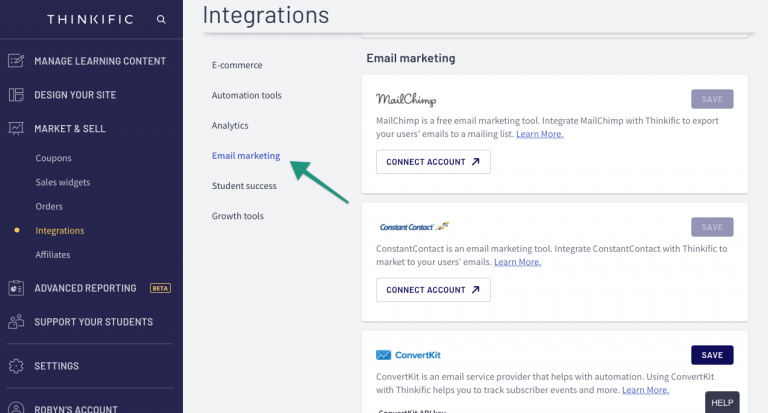Open MailChimp Learn More link

(x=539, y=134)
